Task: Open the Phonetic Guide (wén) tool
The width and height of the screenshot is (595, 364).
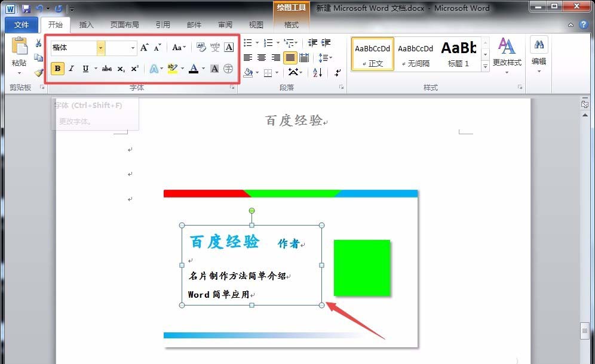Action: 215,47
